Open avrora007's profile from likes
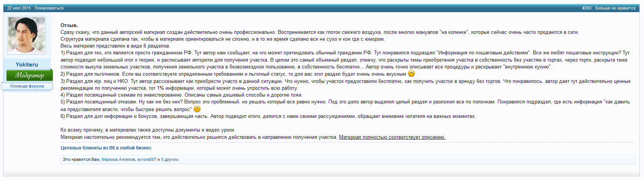The height and width of the screenshot is (181, 644). [147, 160]
